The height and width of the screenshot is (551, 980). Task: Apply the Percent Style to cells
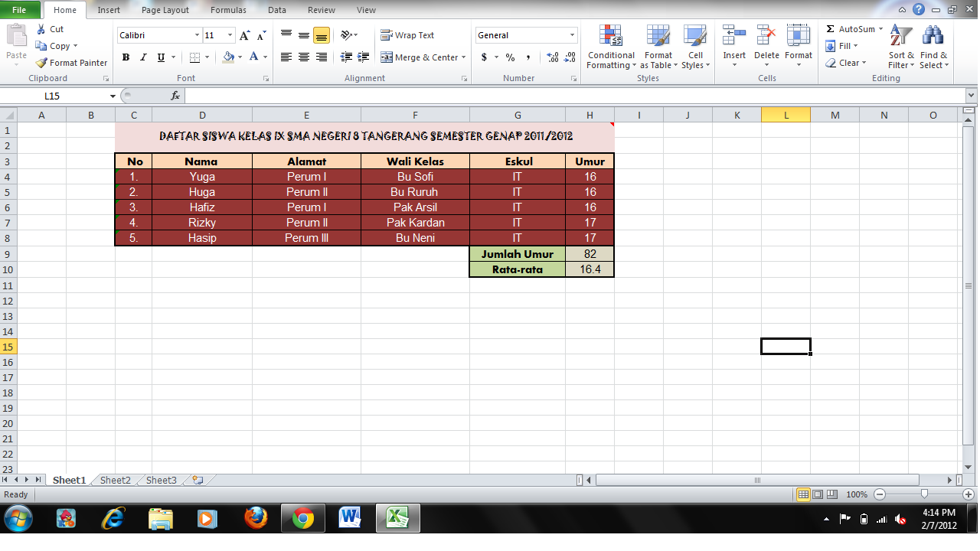[508, 57]
